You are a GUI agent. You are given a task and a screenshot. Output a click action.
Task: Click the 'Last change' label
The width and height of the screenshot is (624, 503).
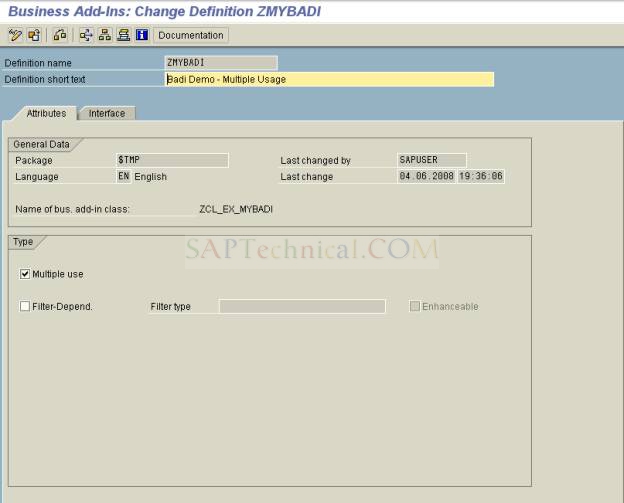[x=306, y=177]
